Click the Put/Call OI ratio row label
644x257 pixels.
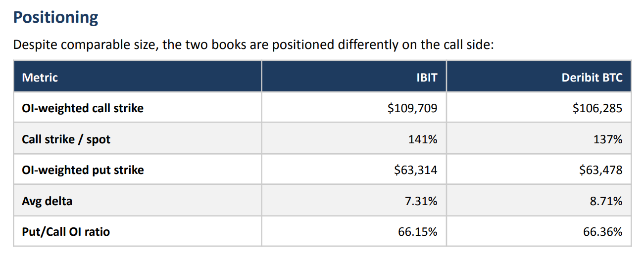(66, 232)
